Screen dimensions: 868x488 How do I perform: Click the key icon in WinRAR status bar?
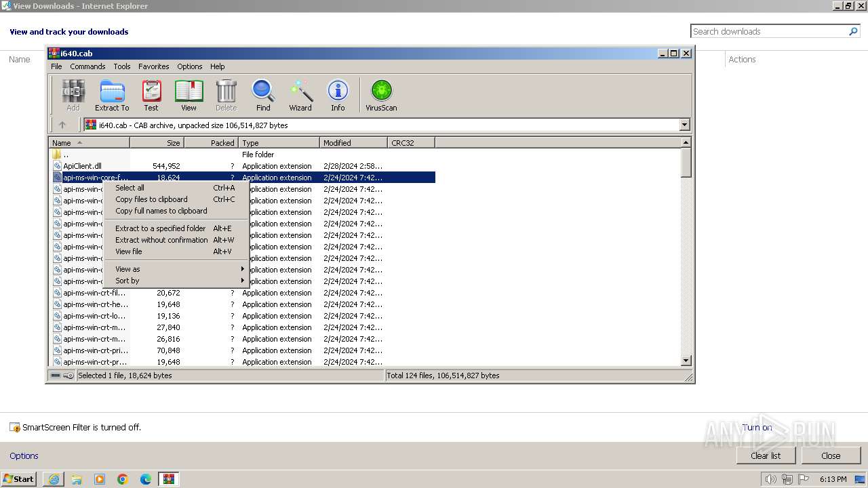pos(68,375)
